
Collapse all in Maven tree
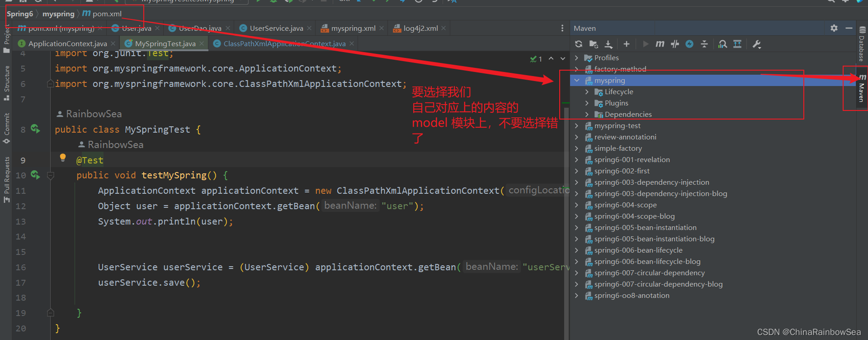[x=704, y=44]
